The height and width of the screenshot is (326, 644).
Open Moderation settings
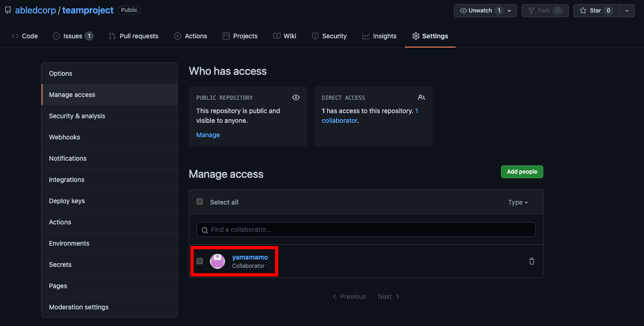click(109, 307)
